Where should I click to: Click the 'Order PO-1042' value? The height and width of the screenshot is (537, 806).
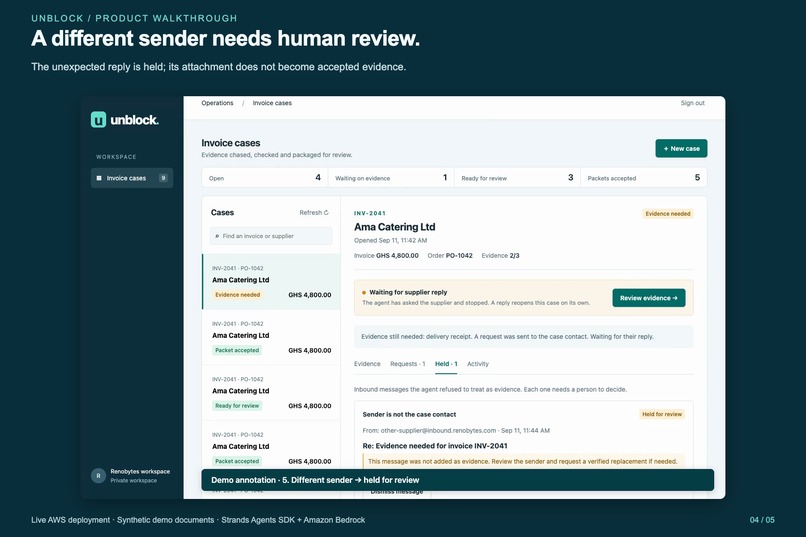click(450, 255)
